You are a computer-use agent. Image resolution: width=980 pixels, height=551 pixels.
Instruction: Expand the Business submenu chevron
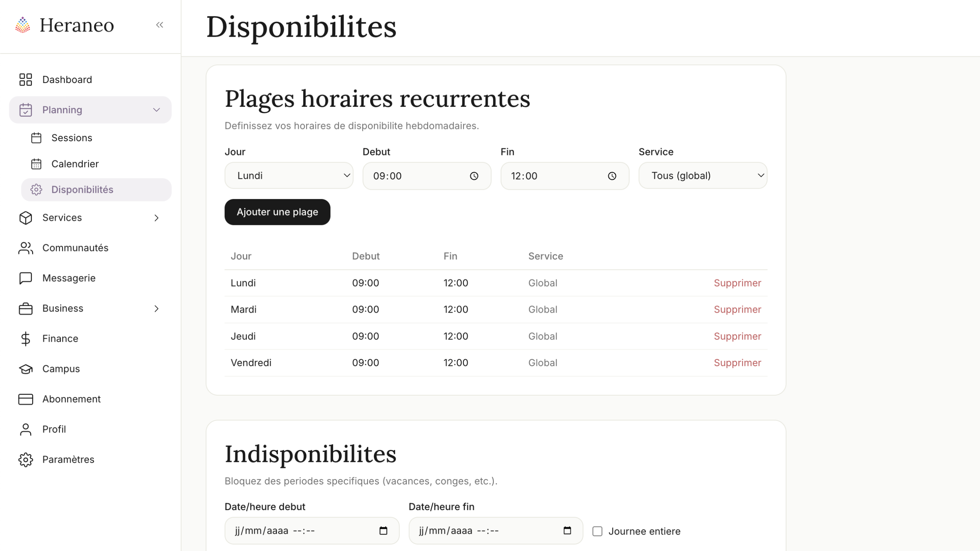coord(156,308)
